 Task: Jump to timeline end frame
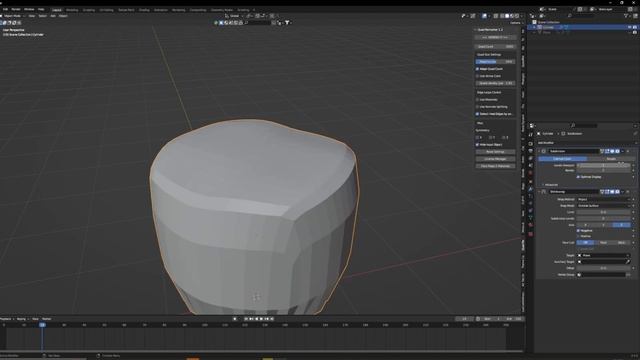click(x=271, y=319)
